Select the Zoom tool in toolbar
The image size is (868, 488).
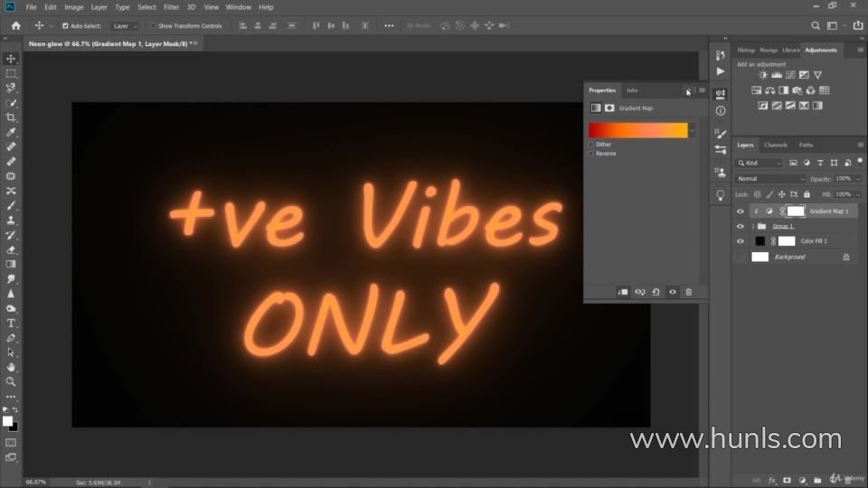11,381
